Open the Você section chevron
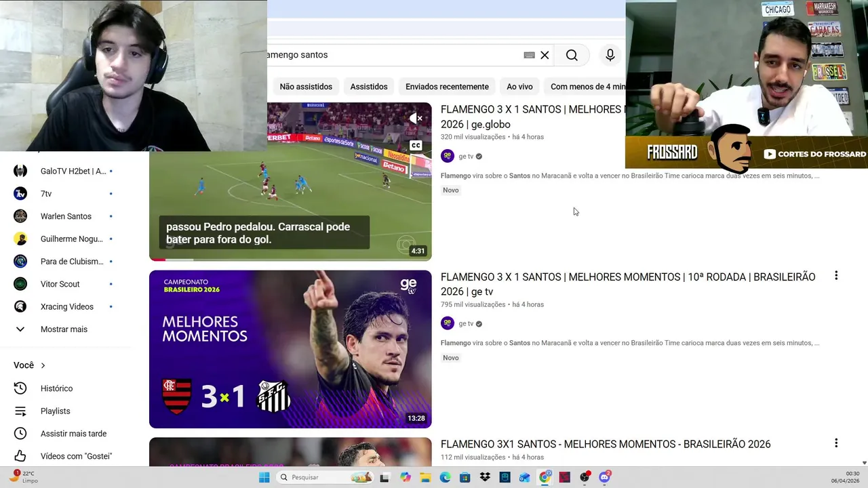Screen dimensions: 868x488 (43, 365)
